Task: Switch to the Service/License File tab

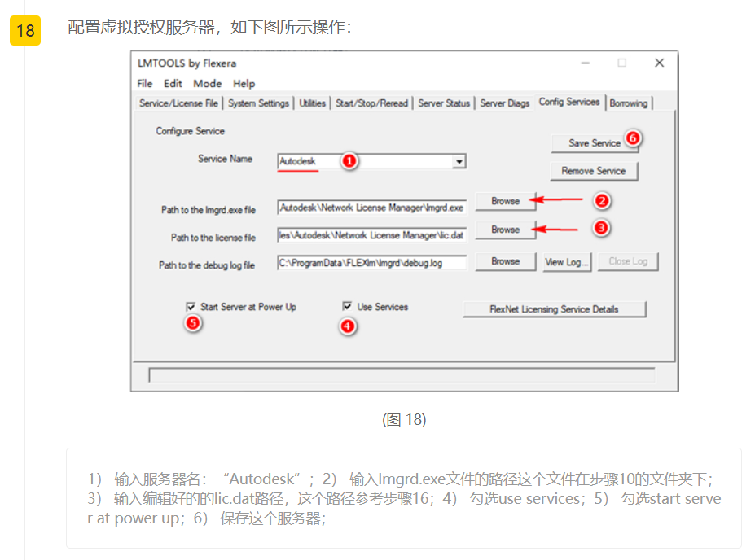Action: 178,103
